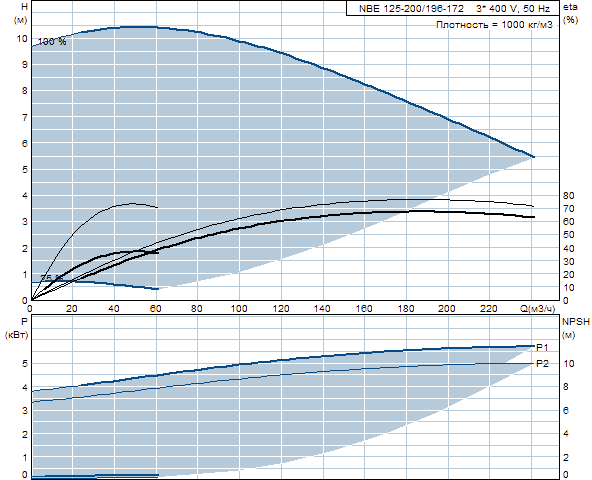Click the 100 tick on the flow axis
Screen dimensions: 592x480
coord(239,309)
